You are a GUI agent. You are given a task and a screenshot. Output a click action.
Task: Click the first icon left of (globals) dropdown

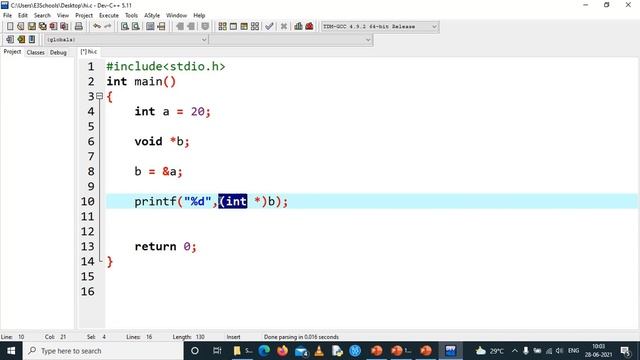click(x=10, y=40)
